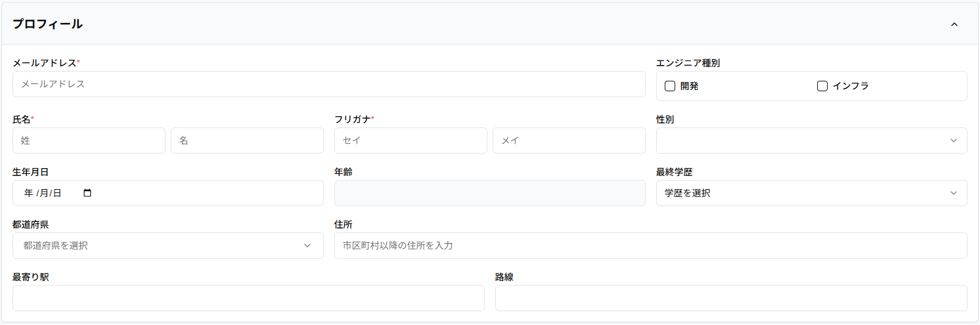This screenshot has width=980, height=325.
Task: Click the 路線 input field
Action: (x=730, y=298)
